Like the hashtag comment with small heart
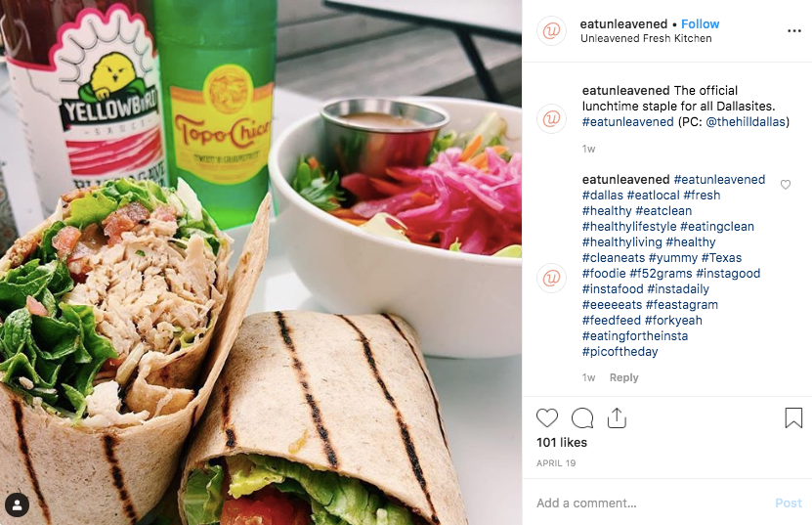The width and height of the screenshot is (812, 525). click(x=786, y=185)
